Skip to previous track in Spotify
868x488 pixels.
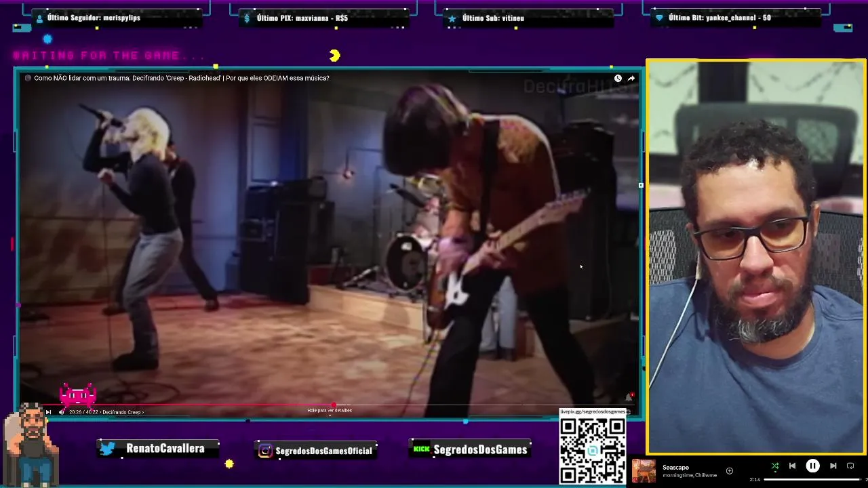click(x=792, y=466)
